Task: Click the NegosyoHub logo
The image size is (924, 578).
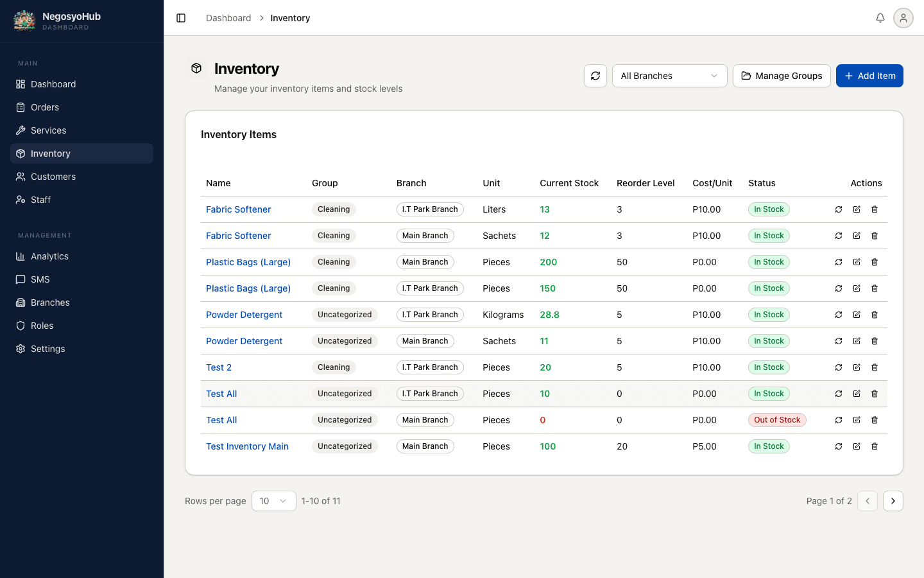Action: point(24,21)
